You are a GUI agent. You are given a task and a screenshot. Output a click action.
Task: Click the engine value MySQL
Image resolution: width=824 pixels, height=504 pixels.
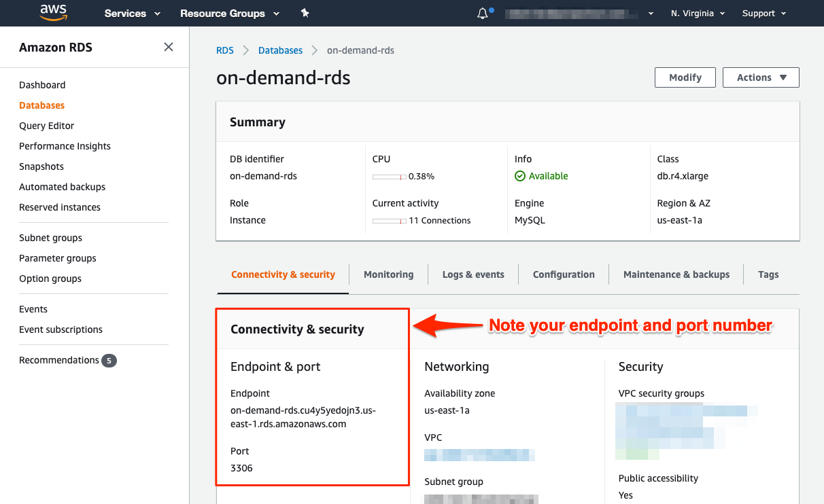[x=530, y=220]
